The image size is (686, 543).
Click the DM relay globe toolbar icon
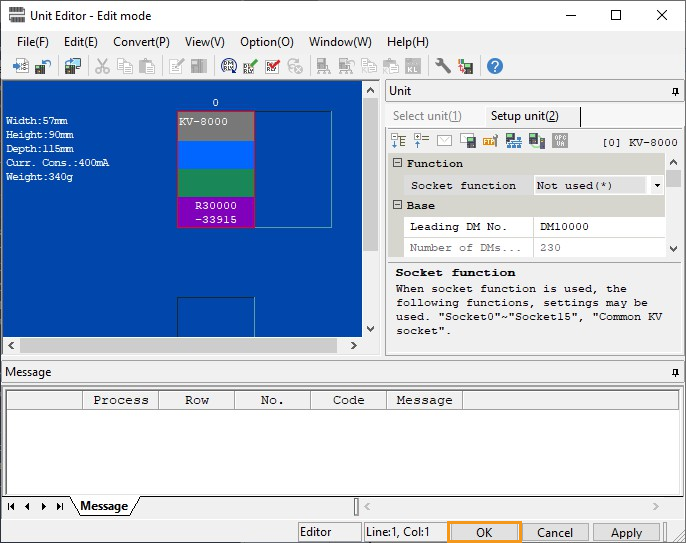228,66
